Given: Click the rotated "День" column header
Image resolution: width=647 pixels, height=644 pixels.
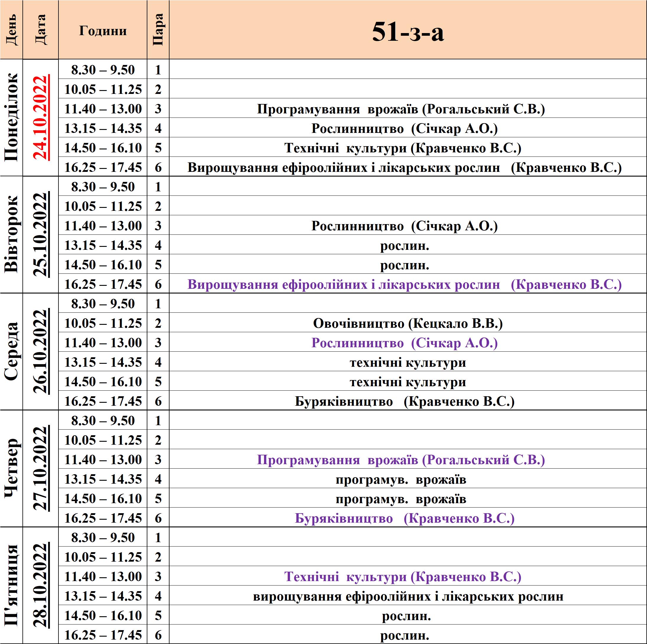Looking at the screenshot, I should point(12,30).
